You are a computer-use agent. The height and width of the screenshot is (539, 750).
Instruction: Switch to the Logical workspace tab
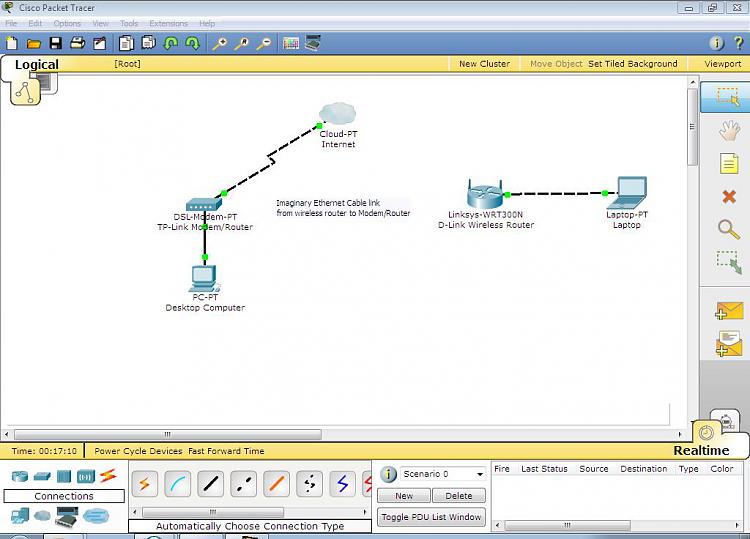pyautogui.click(x=37, y=64)
